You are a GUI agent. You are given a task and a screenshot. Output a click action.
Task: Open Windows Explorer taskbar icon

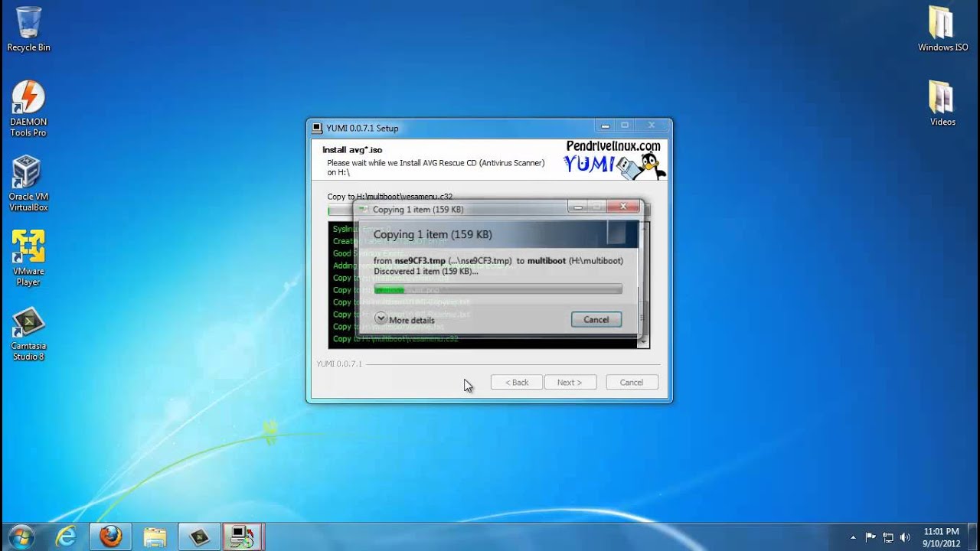pyautogui.click(x=155, y=537)
